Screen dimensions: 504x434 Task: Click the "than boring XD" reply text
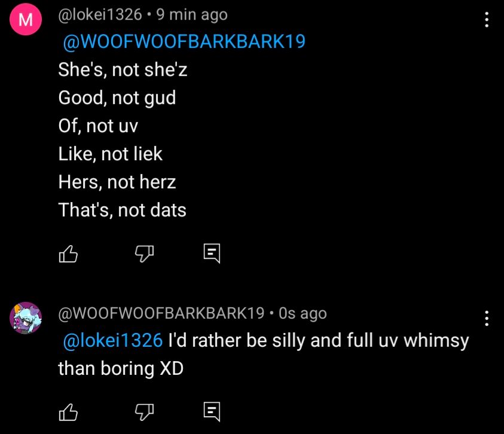pos(120,368)
